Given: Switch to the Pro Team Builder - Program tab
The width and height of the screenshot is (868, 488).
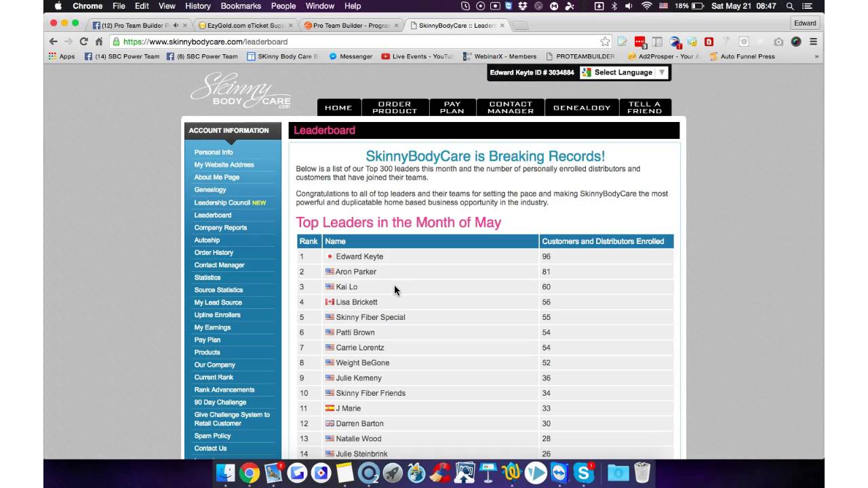Looking at the screenshot, I should [351, 25].
